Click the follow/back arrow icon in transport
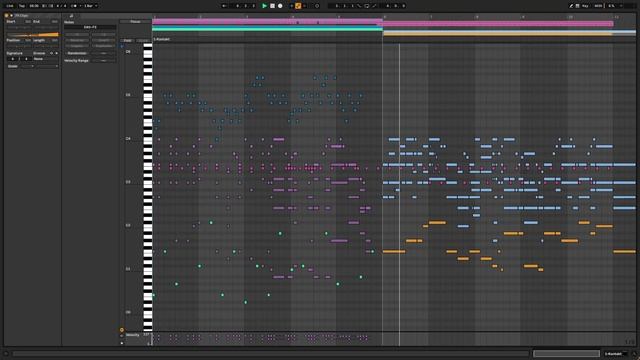640x360 pixels. pyautogui.click(x=224, y=6)
